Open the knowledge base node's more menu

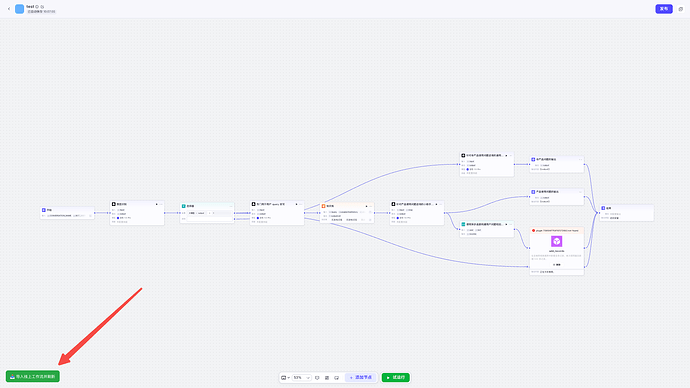371,206
